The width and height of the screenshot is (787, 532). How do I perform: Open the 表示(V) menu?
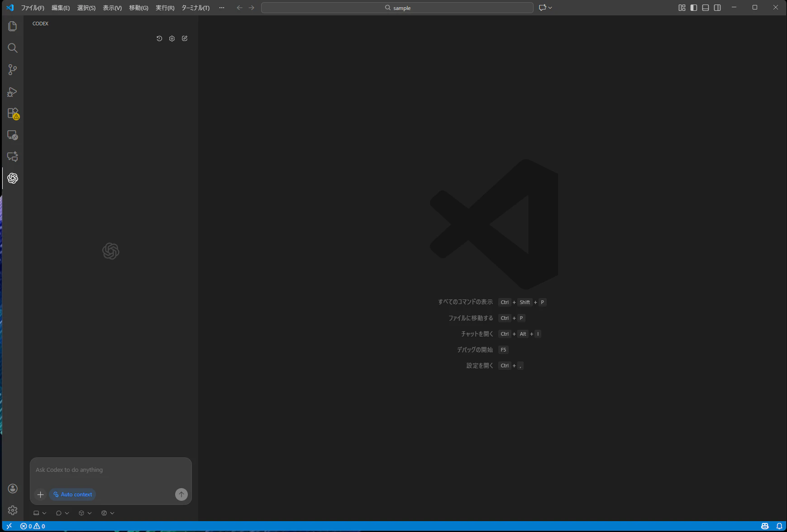point(112,8)
